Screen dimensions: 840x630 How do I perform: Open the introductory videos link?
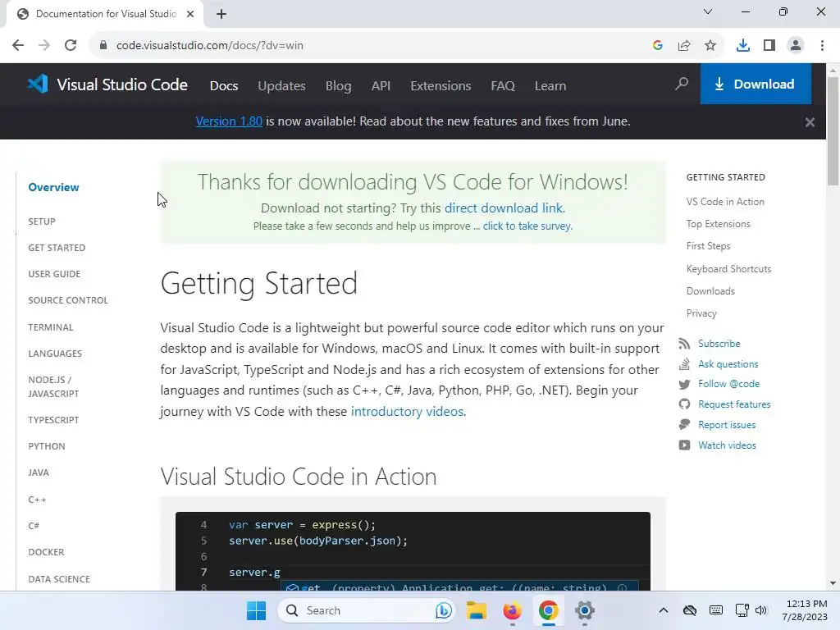(x=409, y=412)
